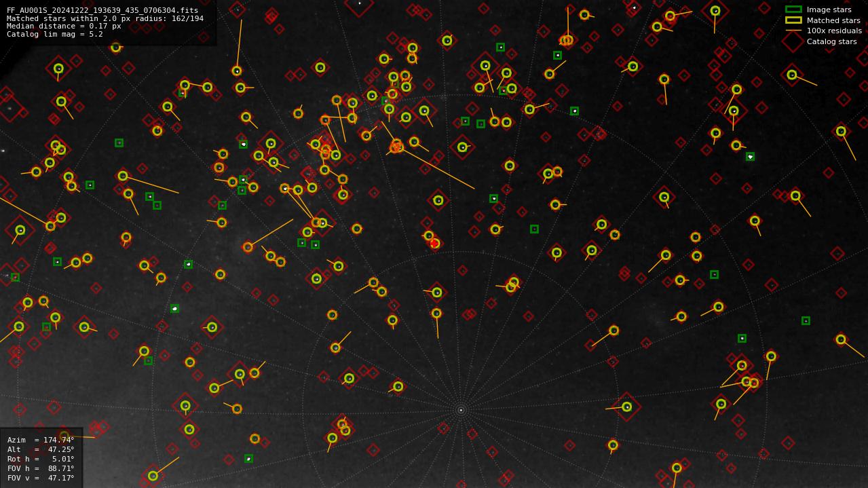Click the 'Alt = 47.25°' readout
The width and height of the screenshot is (868, 488).
(x=41, y=449)
